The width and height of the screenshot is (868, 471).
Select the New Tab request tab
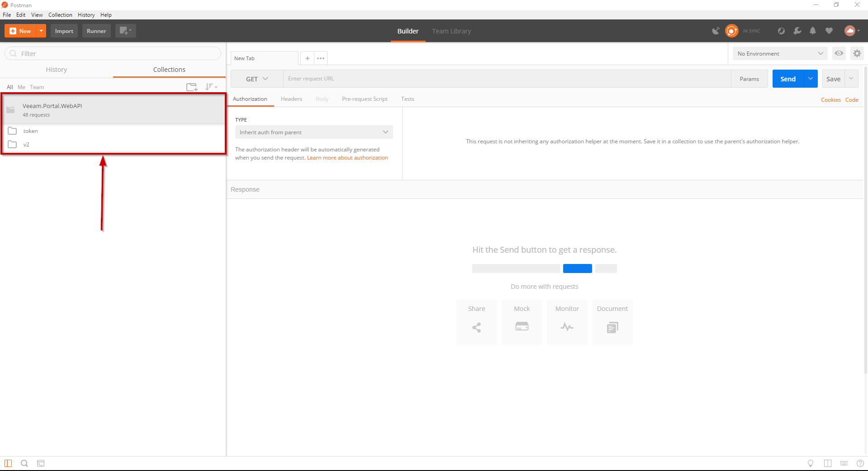pyautogui.click(x=264, y=58)
